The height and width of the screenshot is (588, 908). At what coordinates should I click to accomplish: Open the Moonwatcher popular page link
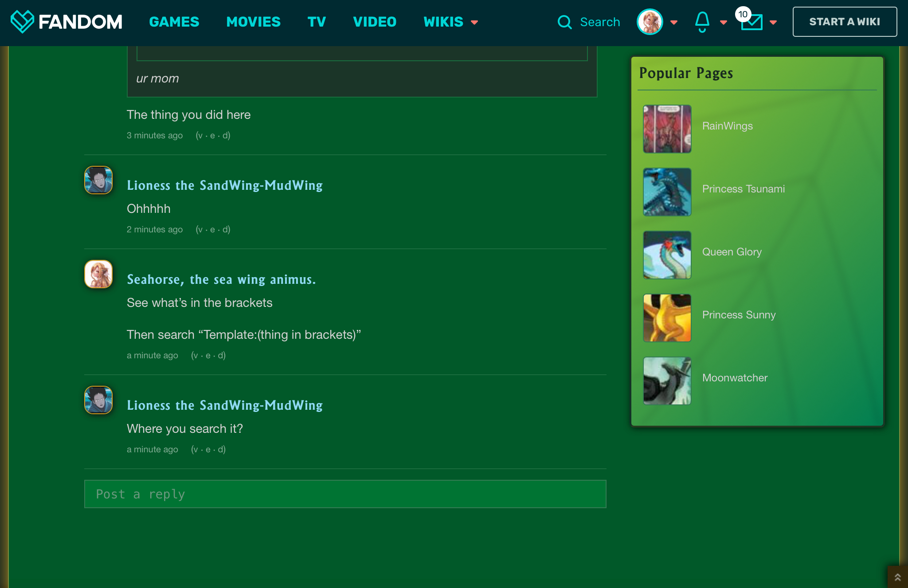pyautogui.click(x=735, y=378)
